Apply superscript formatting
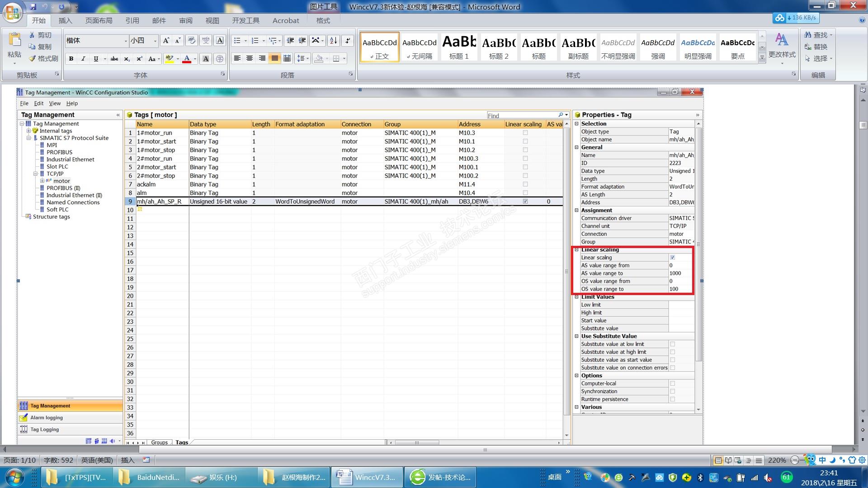868x488 pixels. coord(139,59)
